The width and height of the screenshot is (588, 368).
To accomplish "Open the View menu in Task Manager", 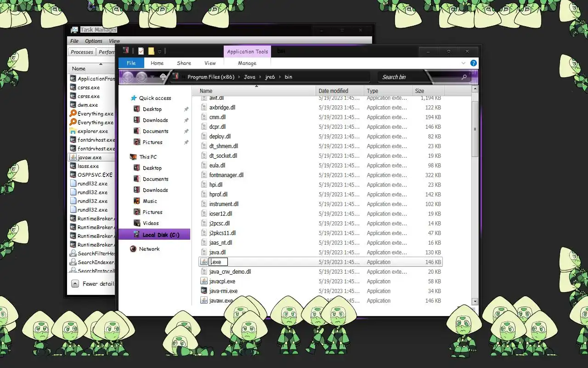I will tap(114, 41).
